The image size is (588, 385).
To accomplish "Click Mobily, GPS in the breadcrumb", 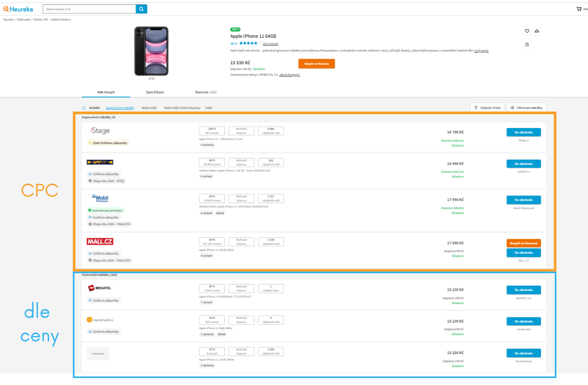I will [40, 20].
